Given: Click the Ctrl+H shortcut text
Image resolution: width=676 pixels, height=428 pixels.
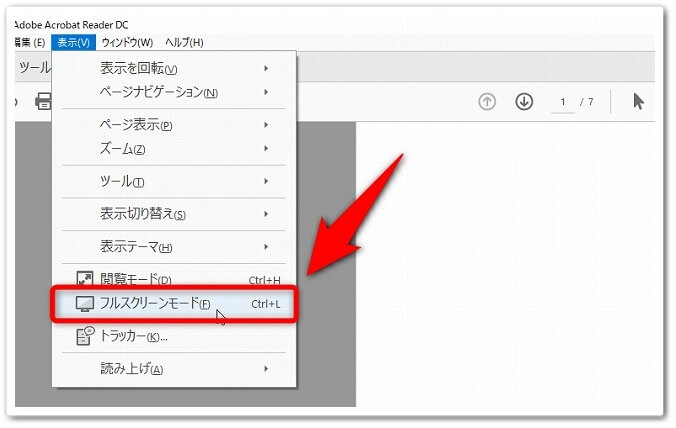Looking at the screenshot, I should pos(264,280).
